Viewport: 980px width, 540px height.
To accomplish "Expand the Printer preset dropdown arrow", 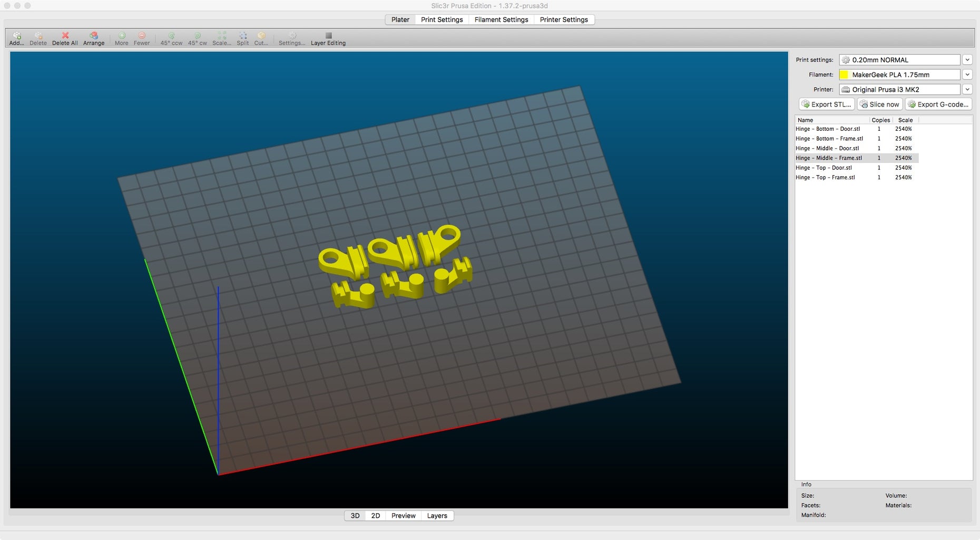I will tap(967, 89).
